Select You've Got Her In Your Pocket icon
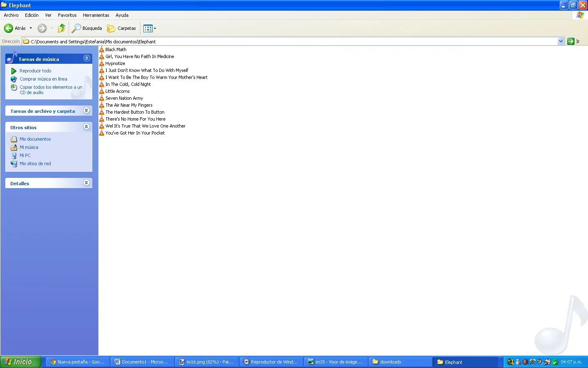Viewport: 588px width, 368px height. pos(102,132)
